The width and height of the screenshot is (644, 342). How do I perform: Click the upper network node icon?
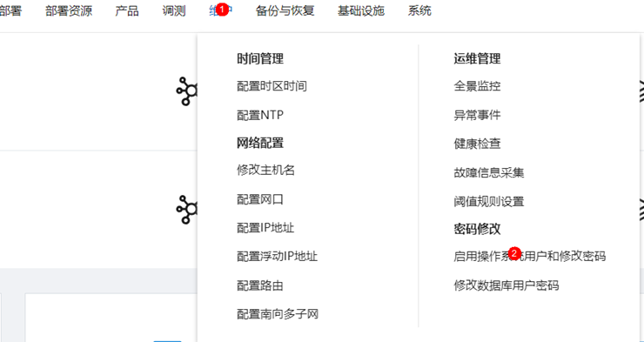pyautogui.click(x=187, y=91)
